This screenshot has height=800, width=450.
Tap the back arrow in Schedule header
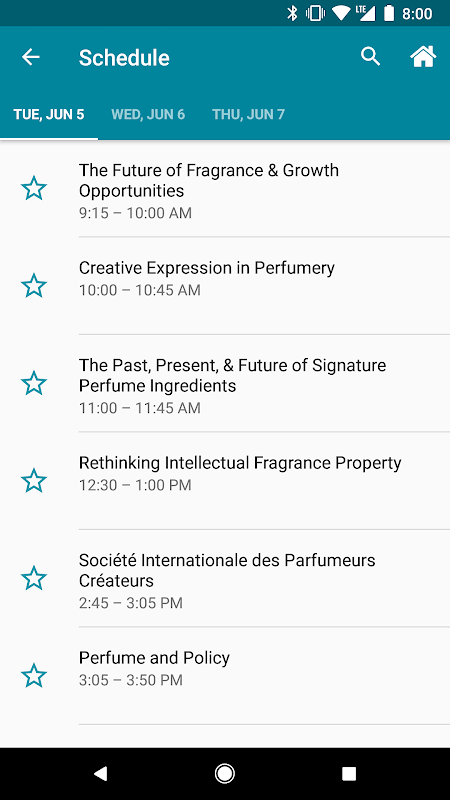point(31,57)
